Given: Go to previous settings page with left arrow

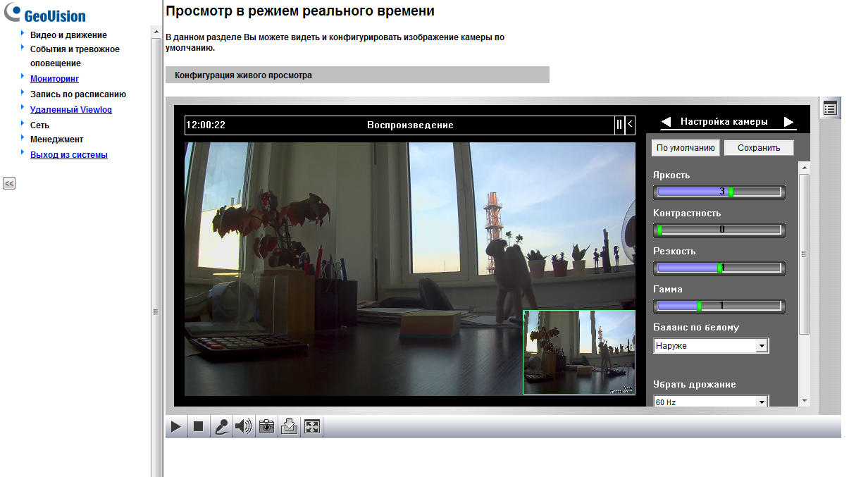Looking at the screenshot, I should tap(666, 122).
